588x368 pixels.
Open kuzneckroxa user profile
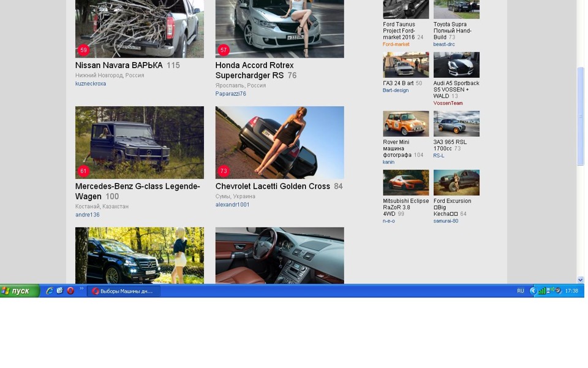click(91, 84)
